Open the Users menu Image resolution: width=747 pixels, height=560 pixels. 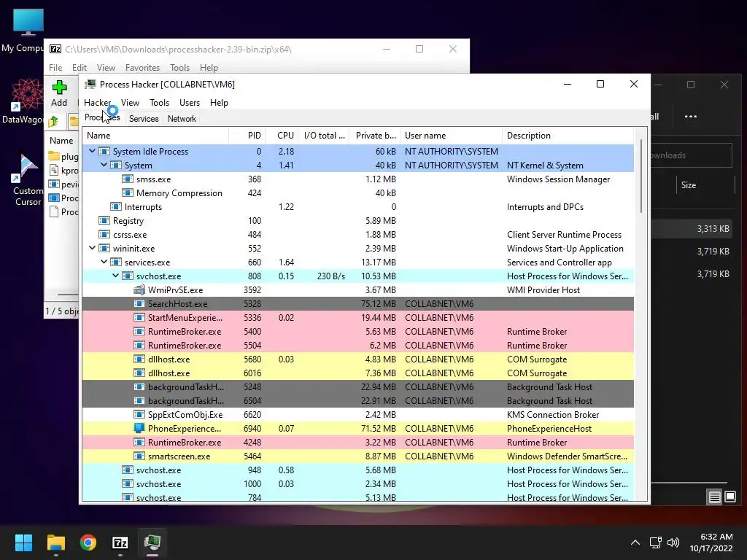coord(190,102)
